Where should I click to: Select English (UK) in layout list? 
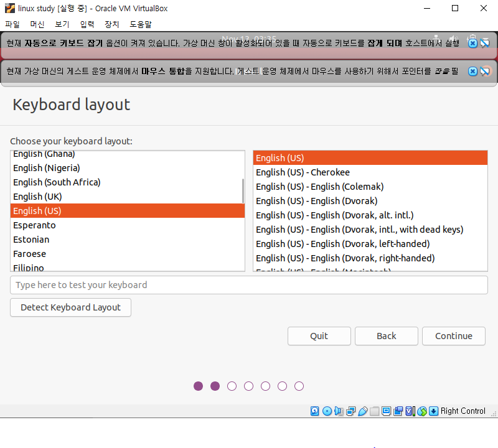point(128,197)
